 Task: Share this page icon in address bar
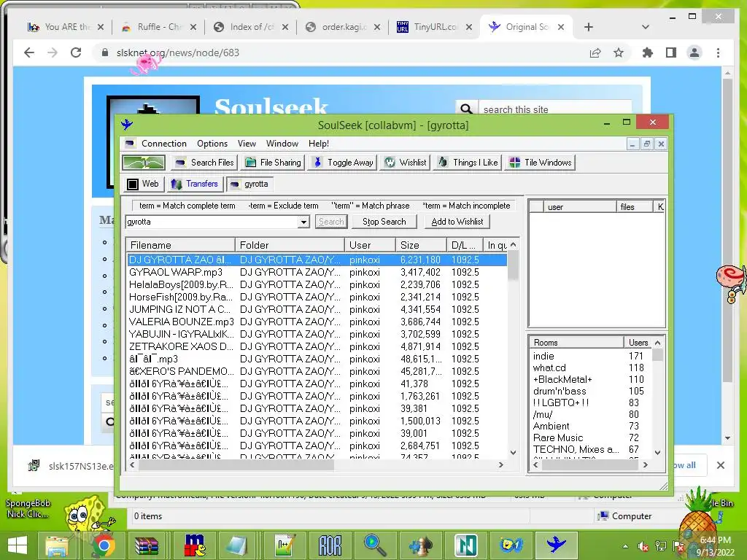tap(595, 52)
